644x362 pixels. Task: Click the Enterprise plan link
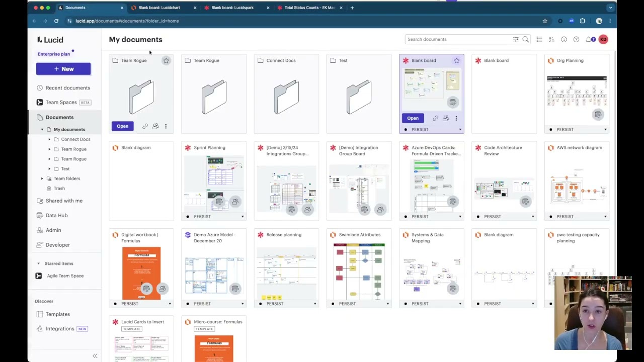tap(54, 54)
